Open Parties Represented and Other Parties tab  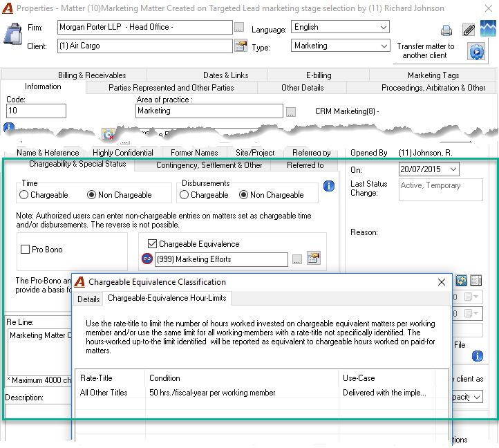click(x=171, y=88)
